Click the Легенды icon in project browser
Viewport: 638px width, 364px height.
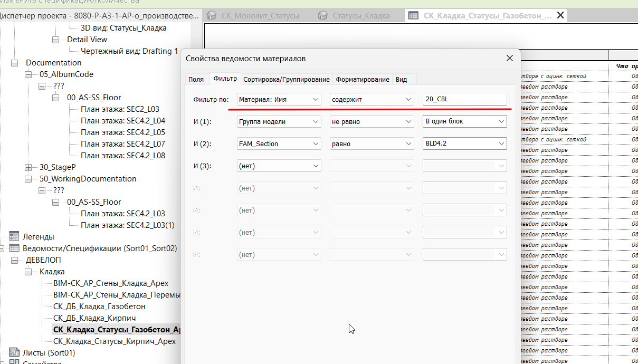coord(14,237)
